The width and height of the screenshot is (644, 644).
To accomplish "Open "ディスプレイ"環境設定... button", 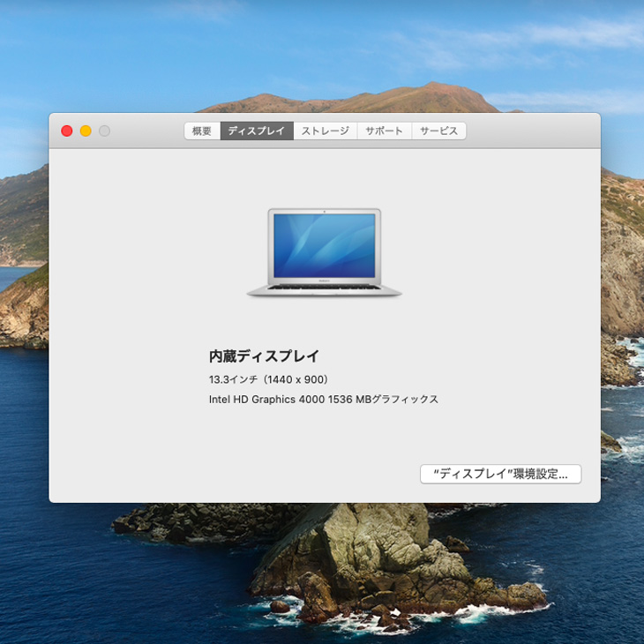I will [x=500, y=474].
